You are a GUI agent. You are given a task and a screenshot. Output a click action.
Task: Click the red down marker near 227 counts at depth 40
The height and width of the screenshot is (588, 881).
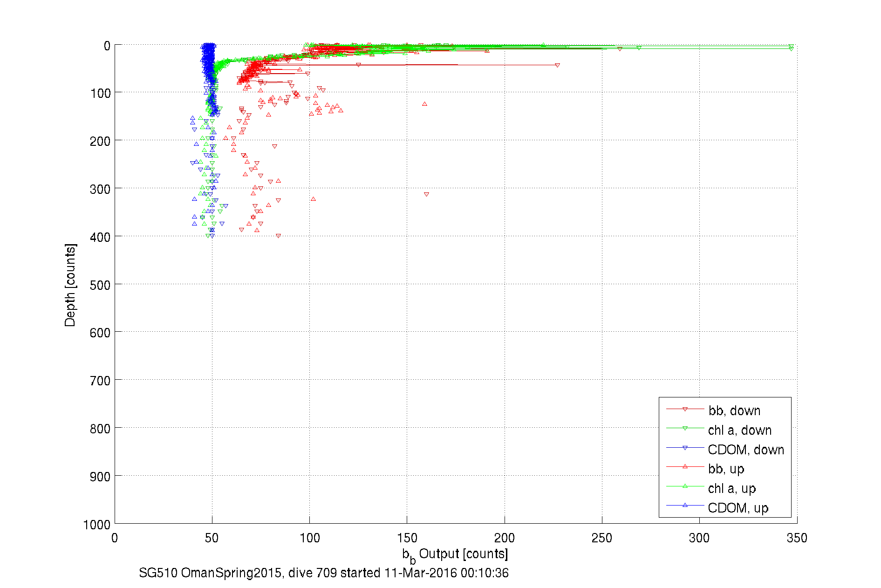pos(557,65)
